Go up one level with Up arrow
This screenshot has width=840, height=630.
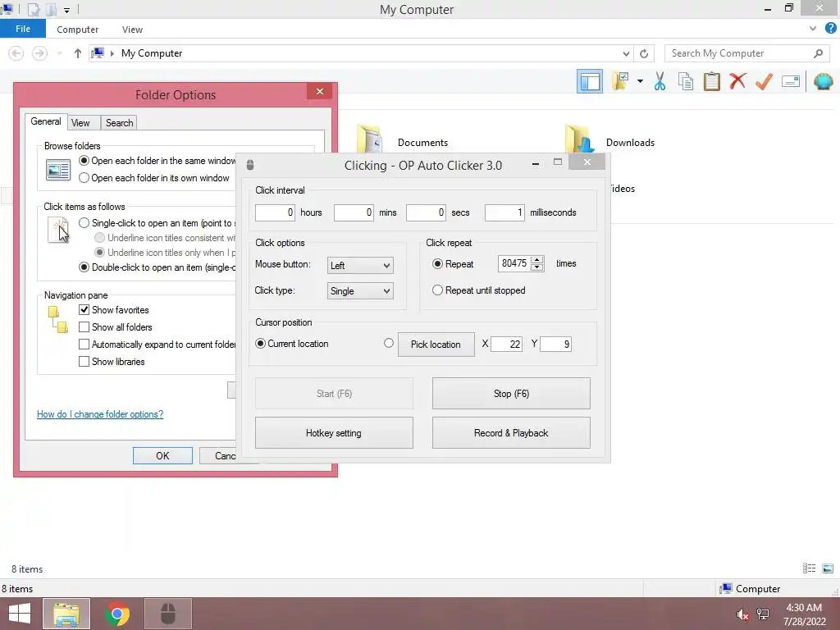(x=78, y=53)
